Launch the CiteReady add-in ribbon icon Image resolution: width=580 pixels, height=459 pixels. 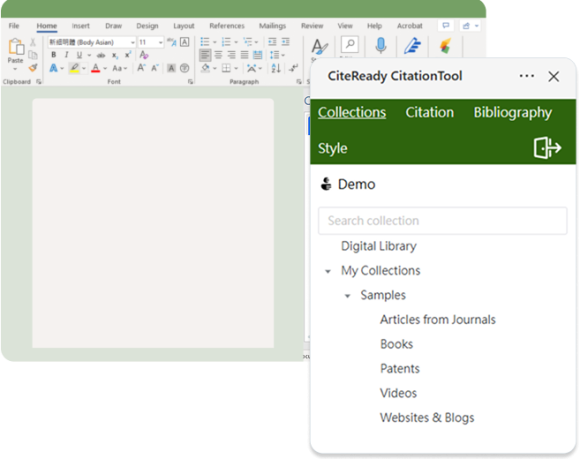pos(445,46)
